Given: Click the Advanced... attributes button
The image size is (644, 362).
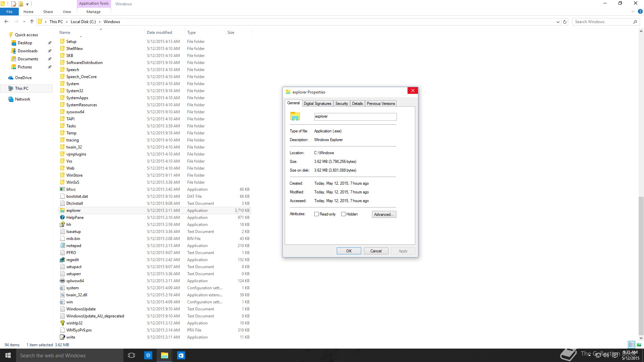Looking at the screenshot, I should click(x=384, y=215).
